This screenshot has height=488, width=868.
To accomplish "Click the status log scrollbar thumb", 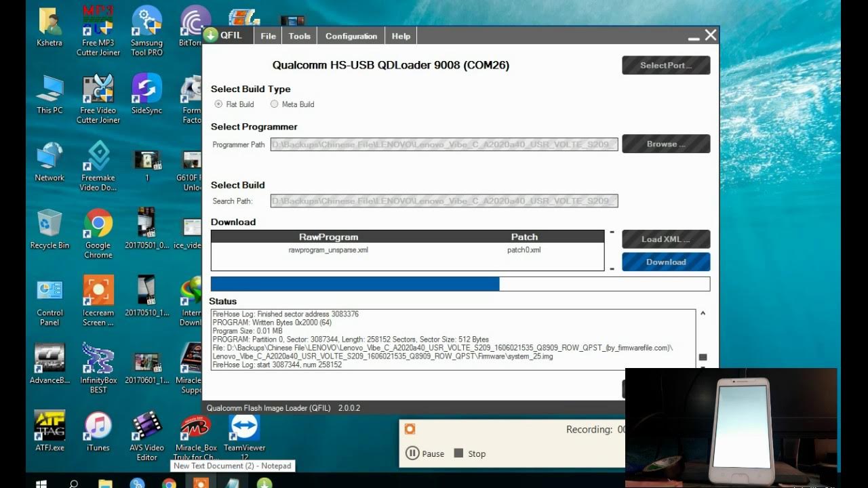I will coord(703,357).
